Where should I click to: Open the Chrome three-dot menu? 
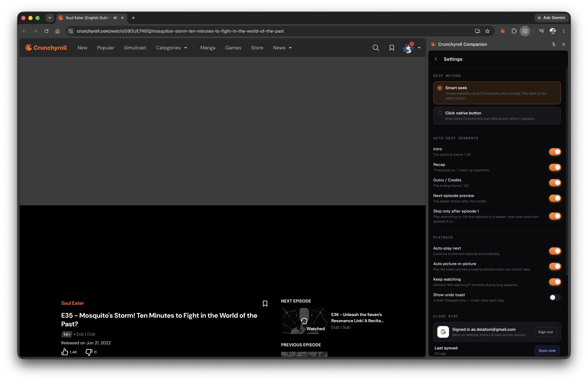564,31
